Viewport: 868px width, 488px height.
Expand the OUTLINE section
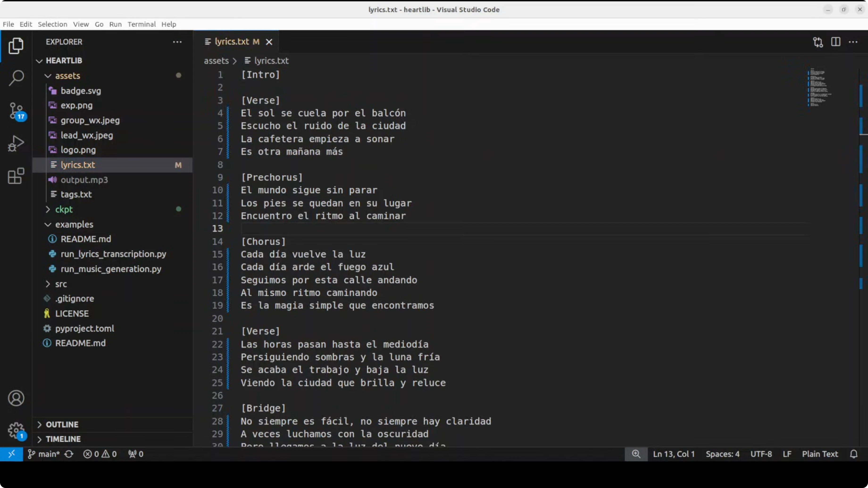[x=62, y=424]
